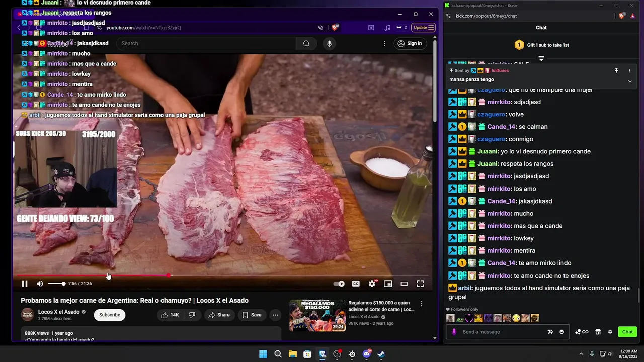Like the video with 14K likes

click(170, 315)
